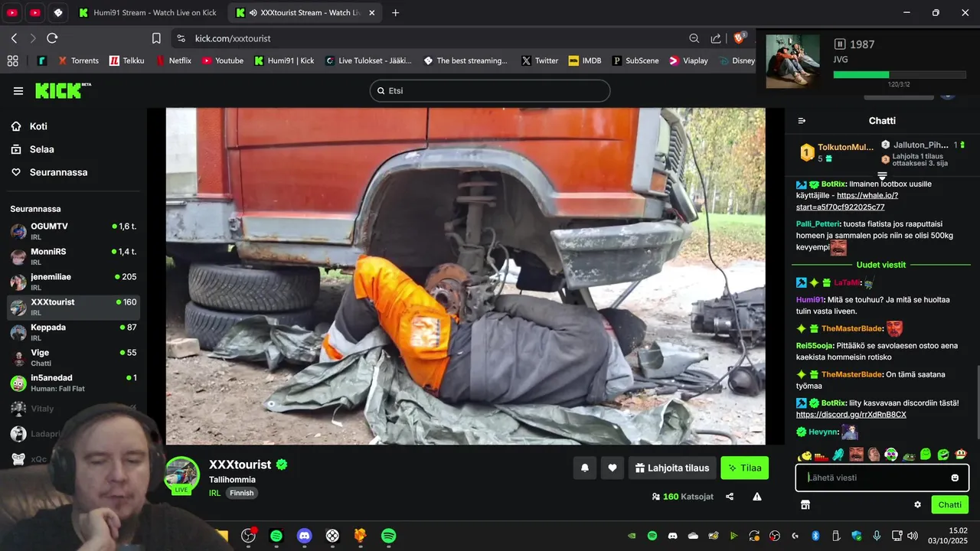The image size is (980, 551).
Task: Open the bookmarks grid icon
Action: tap(12, 60)
